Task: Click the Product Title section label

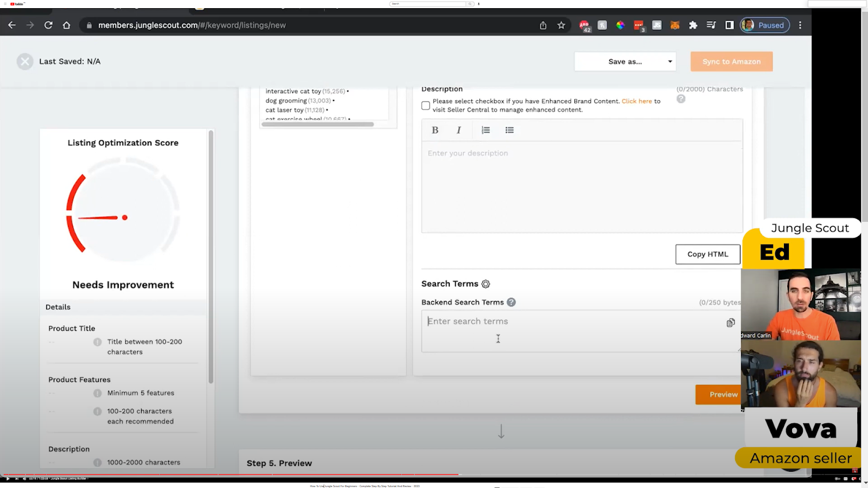Action: click(72, 329)
